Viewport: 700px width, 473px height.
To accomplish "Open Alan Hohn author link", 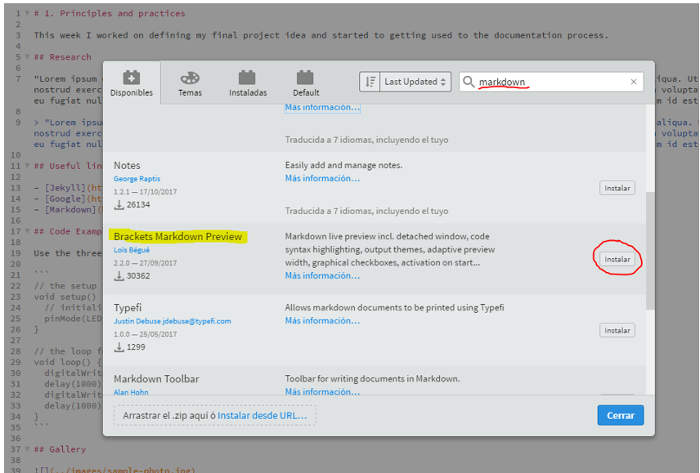I will coord(131,392).
